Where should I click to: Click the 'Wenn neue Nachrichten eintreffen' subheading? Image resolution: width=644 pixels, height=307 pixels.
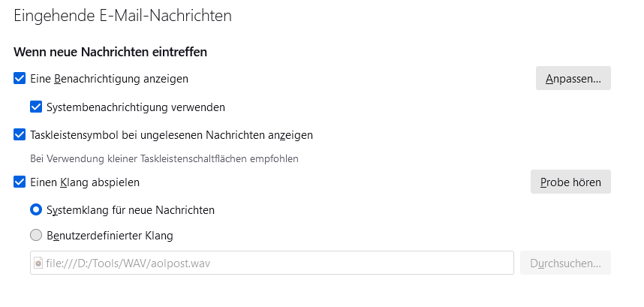pos(110,52)
